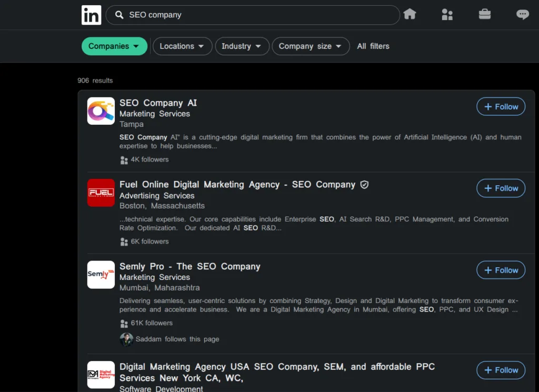Open Messaging via the speech bubble icon
Image resolution: width=539 pixels, height=392 pixels.
tap(523, 14)
